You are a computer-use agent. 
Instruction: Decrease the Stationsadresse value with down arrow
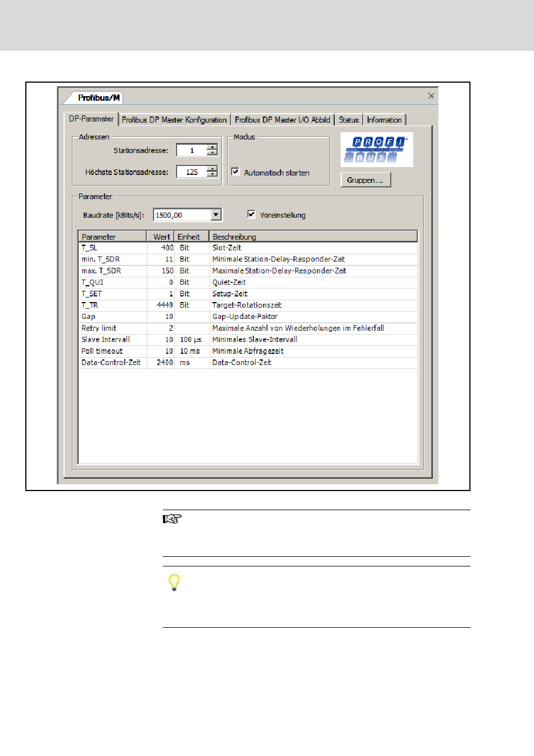click(212, 152)
